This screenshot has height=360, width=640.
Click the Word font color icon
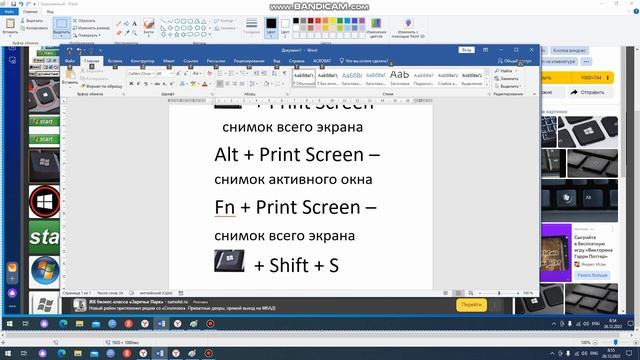[205, 84]
